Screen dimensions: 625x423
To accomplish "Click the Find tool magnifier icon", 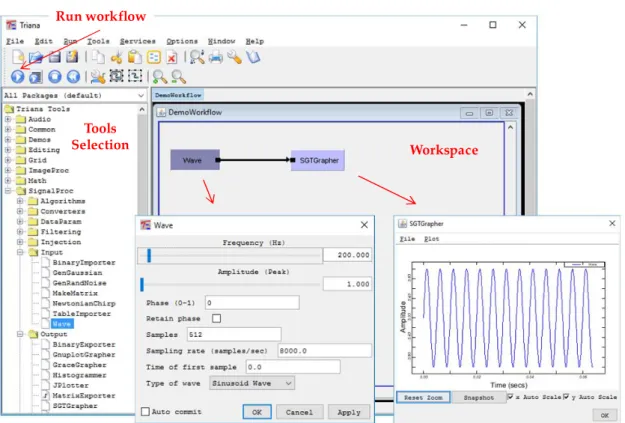I will click(x=197, y=57).
